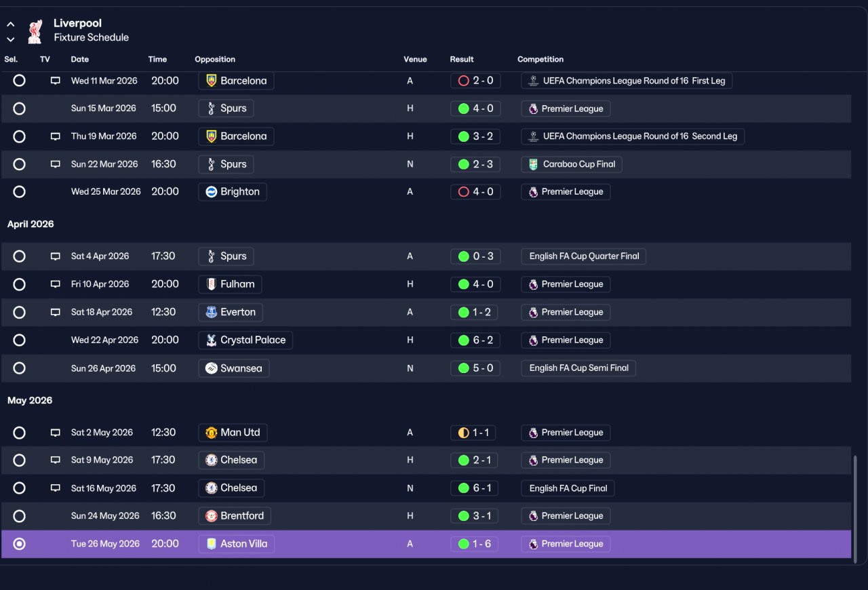Viewport: 868px width, 590px height.
Task: Sort by the Competition column header
Action: [540, 60]
